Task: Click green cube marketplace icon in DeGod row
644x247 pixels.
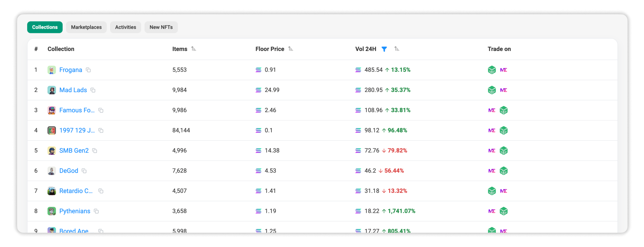Action: 504,171
